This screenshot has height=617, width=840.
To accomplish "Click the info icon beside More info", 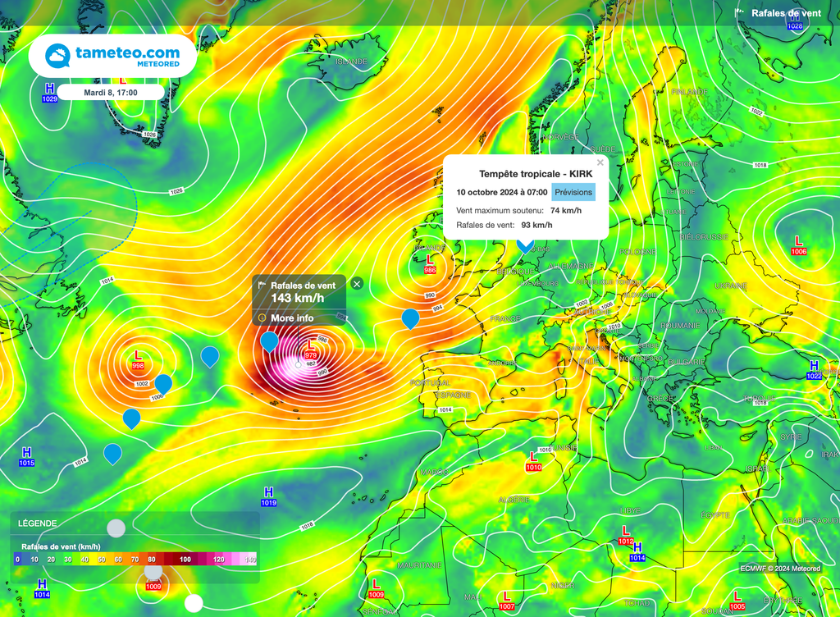I will coord(262,318).
